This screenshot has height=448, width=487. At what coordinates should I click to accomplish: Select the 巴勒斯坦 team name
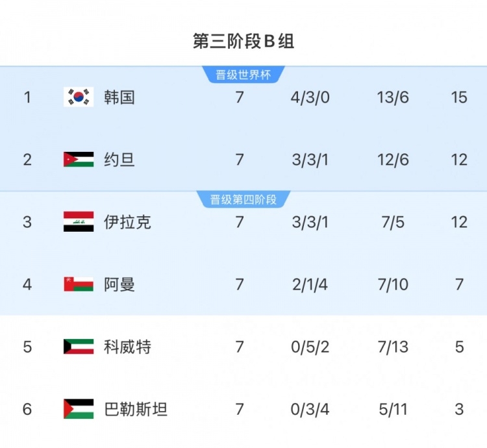coord(136,409)
